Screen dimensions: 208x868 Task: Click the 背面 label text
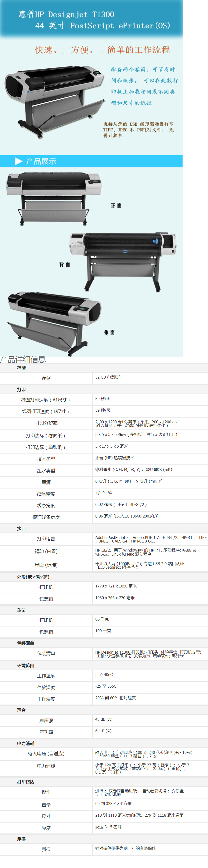pos(65,265)
